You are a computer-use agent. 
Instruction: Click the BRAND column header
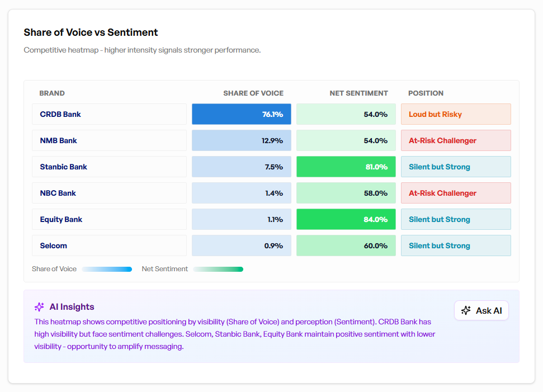[52, 93]
